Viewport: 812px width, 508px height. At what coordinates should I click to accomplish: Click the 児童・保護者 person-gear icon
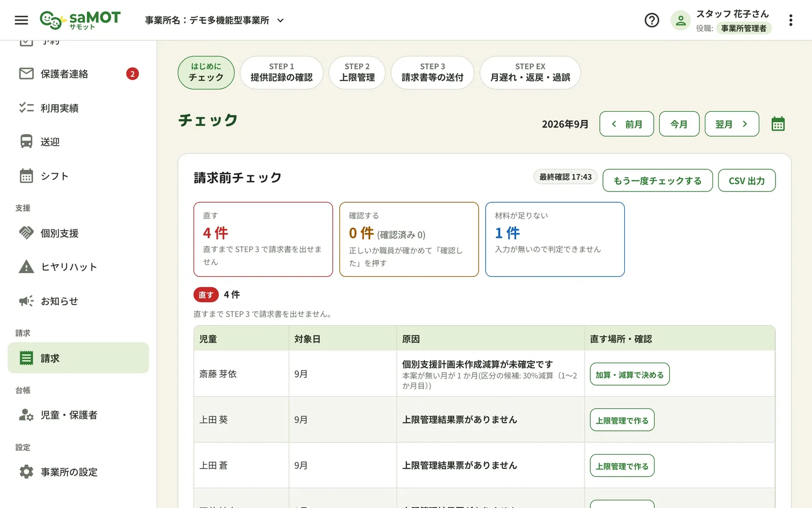(26, 415)
